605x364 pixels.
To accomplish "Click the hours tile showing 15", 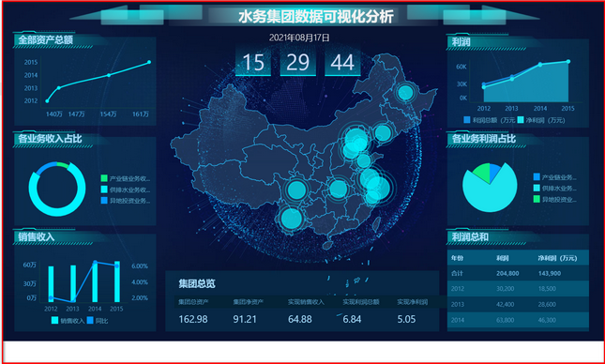I will pos(253,62).
